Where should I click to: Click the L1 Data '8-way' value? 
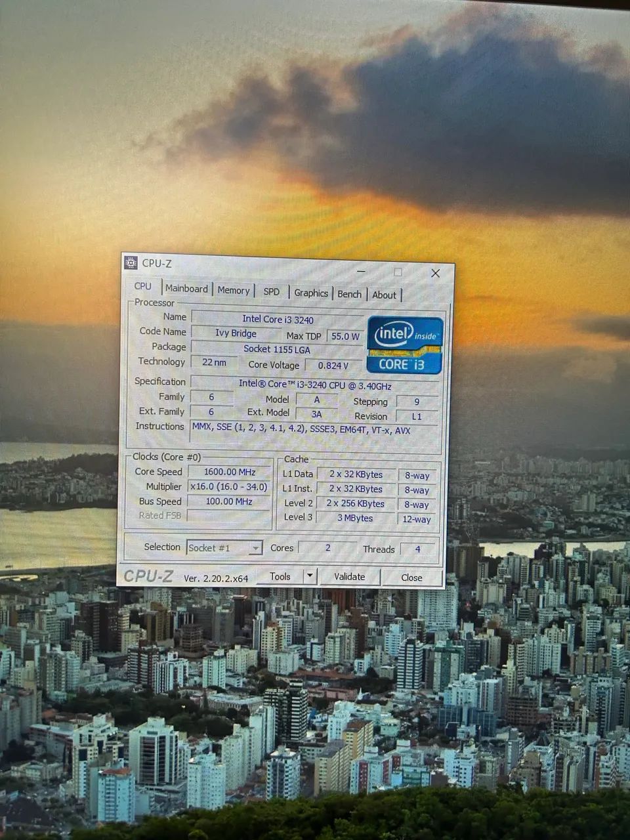417,476
